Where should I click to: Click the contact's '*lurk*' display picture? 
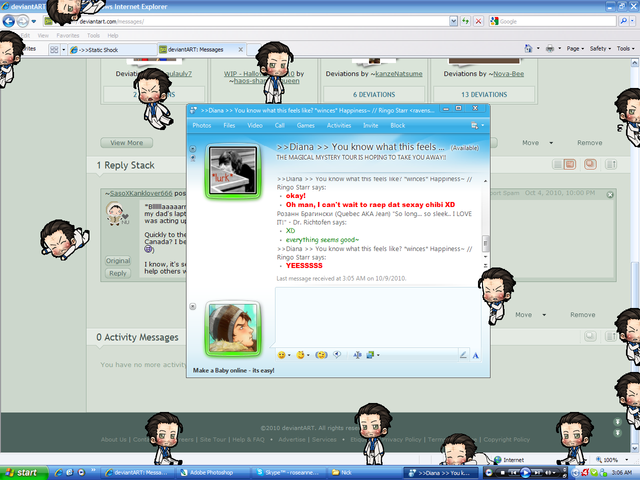(233, 170)
